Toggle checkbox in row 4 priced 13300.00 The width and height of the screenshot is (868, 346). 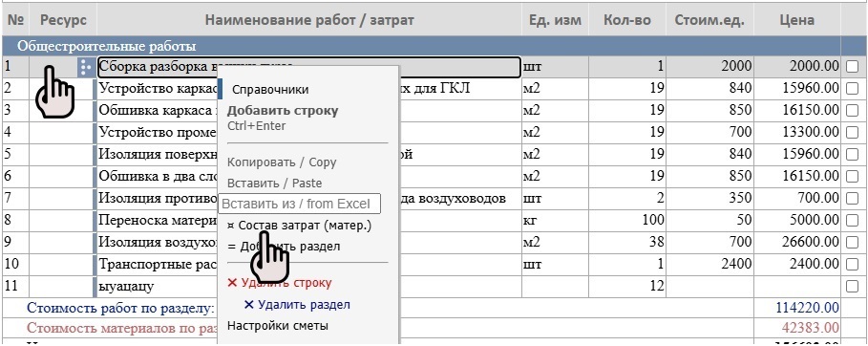click(852, 133)
